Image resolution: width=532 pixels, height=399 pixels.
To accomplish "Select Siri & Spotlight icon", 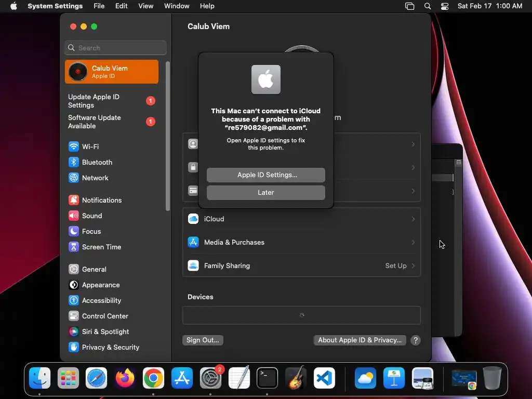I will [x=74, y=332].
